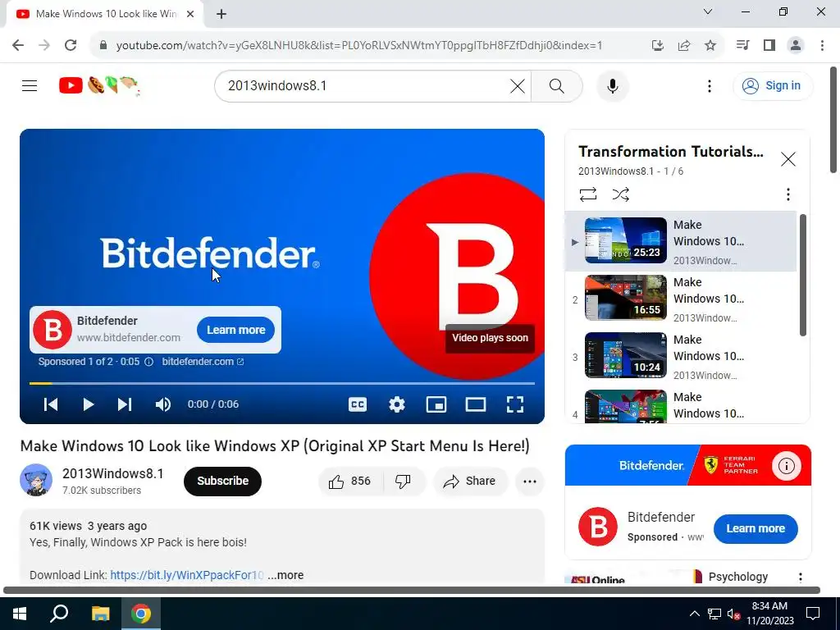Open the 2013Windows8.1 channel name link
This screenshot has width=840, height=630.
coord(112,473)
